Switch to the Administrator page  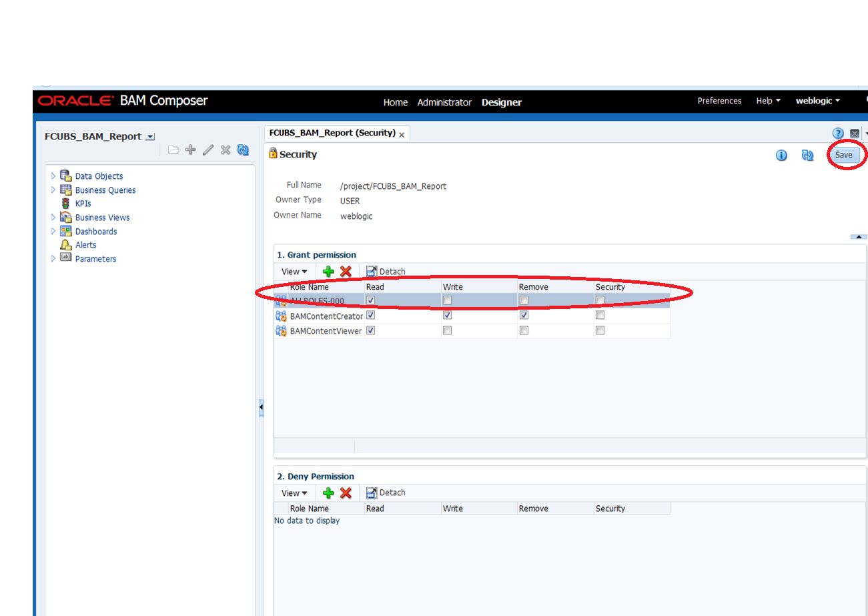click(444, 102)
